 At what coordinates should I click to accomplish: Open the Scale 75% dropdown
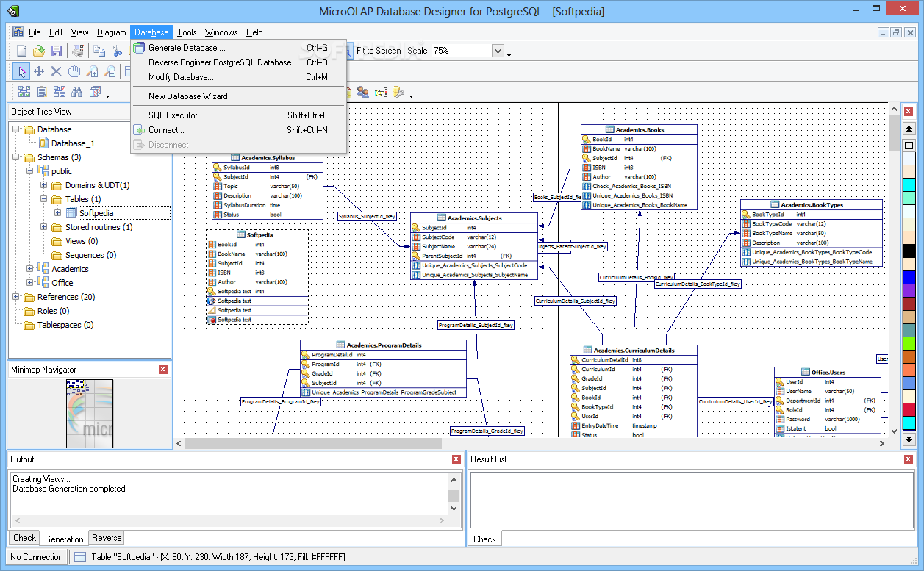click(498, 51)
